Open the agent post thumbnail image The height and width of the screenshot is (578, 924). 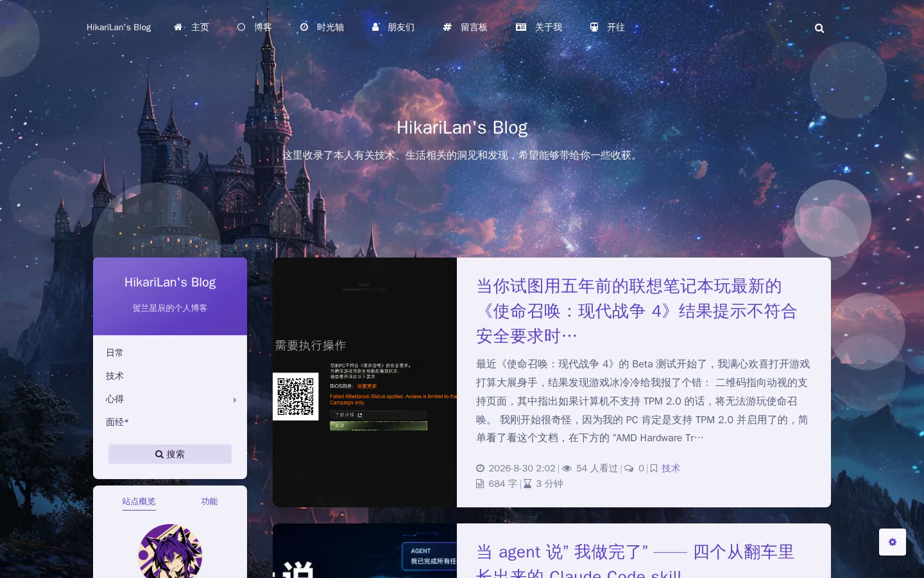pyautogui.click(x=364, y=551)
